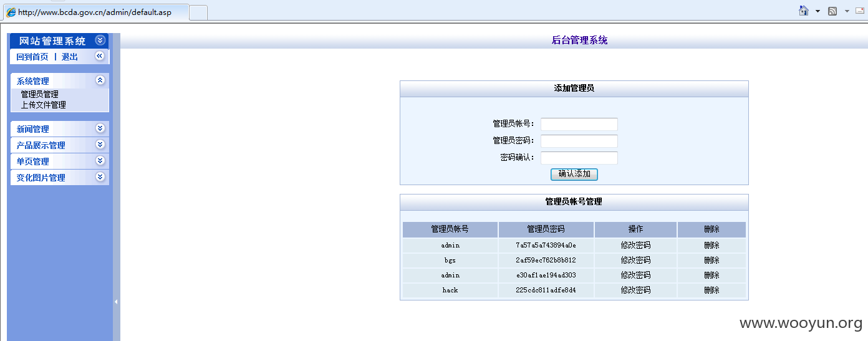Viewport: 868px width, 341px height.
Task: Click the 变化图片管理 menu label
Action: (x=41, y=178)
